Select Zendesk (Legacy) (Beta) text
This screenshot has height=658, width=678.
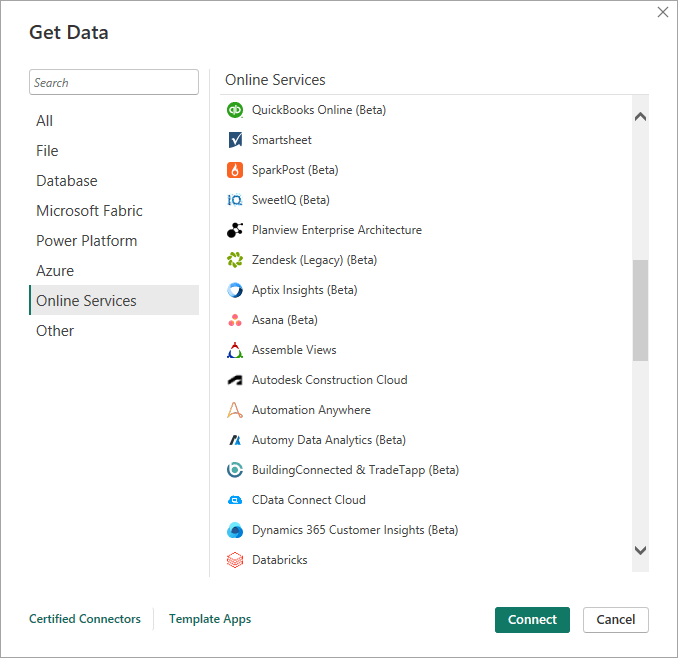(314, 260)
